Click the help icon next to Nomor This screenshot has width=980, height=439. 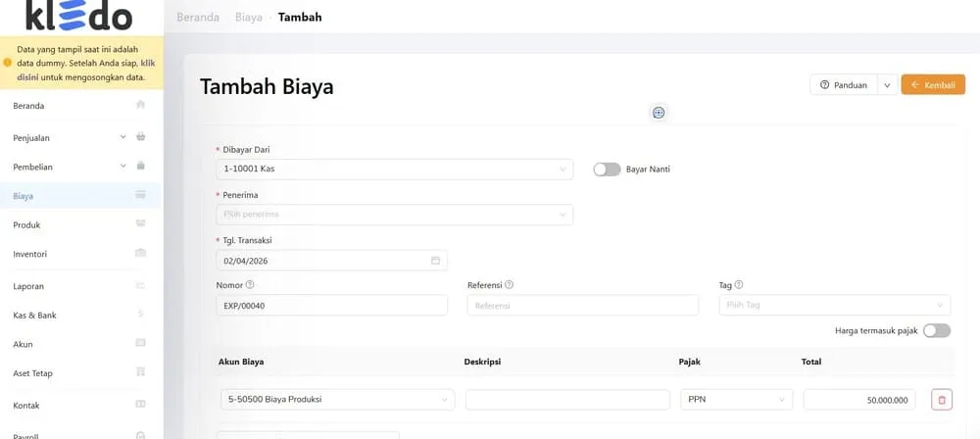tap(250, 284)
